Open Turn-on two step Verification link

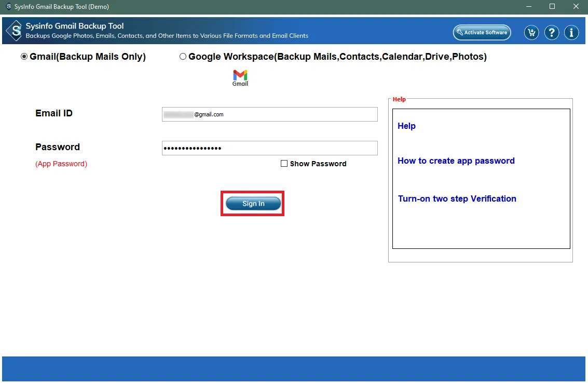[x=457, y=198]
